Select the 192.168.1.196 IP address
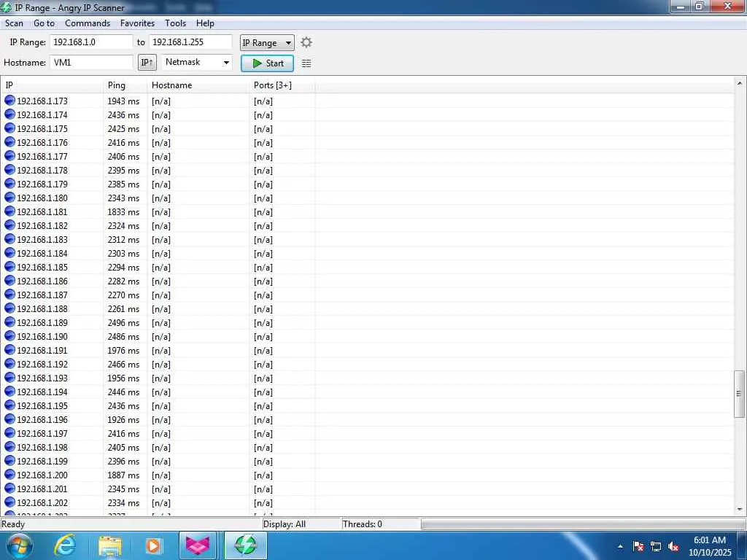Viewport: 747px width, 560px height. (x=42, y=419)
